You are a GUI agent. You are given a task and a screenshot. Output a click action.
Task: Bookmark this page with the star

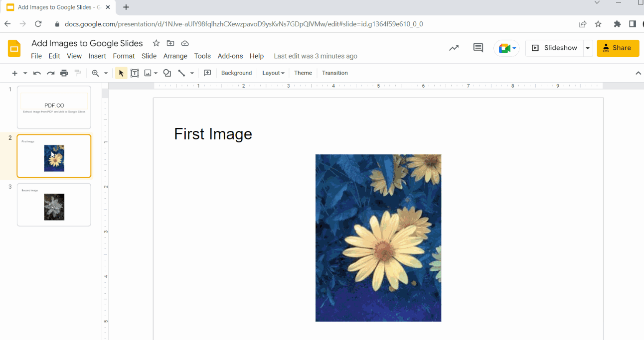coord(598,24)
